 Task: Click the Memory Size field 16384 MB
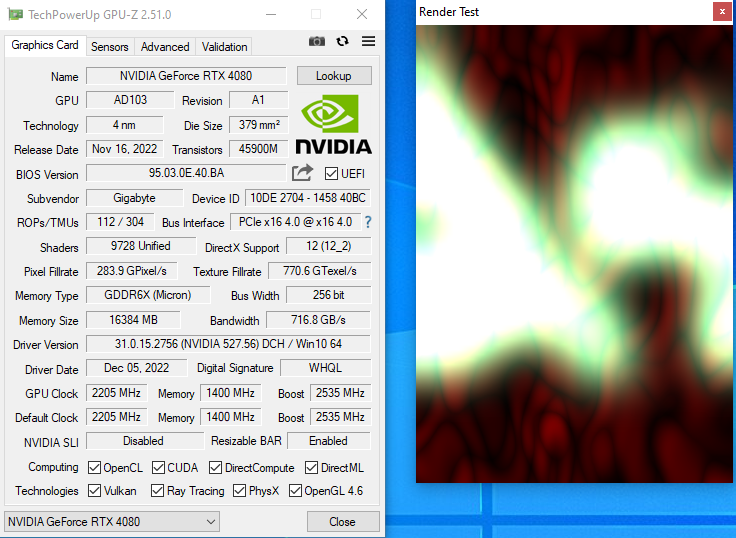[x=133, y=320]
